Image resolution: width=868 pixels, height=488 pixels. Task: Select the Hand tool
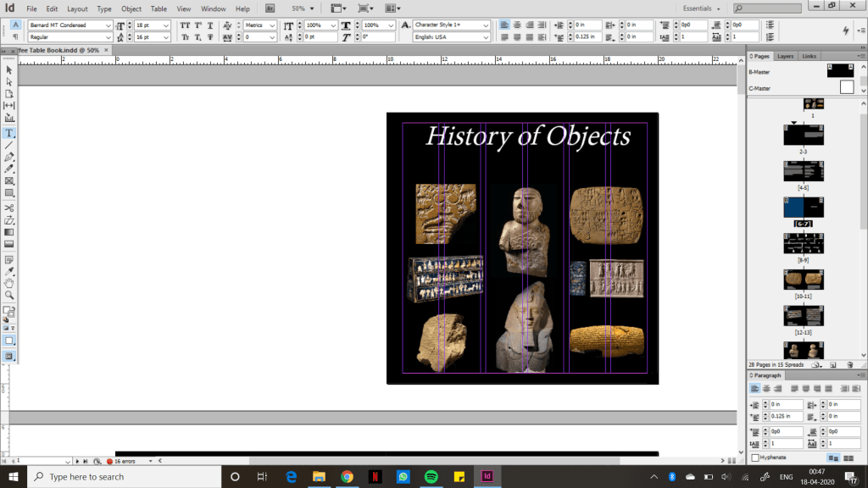[x=9, y=283]
